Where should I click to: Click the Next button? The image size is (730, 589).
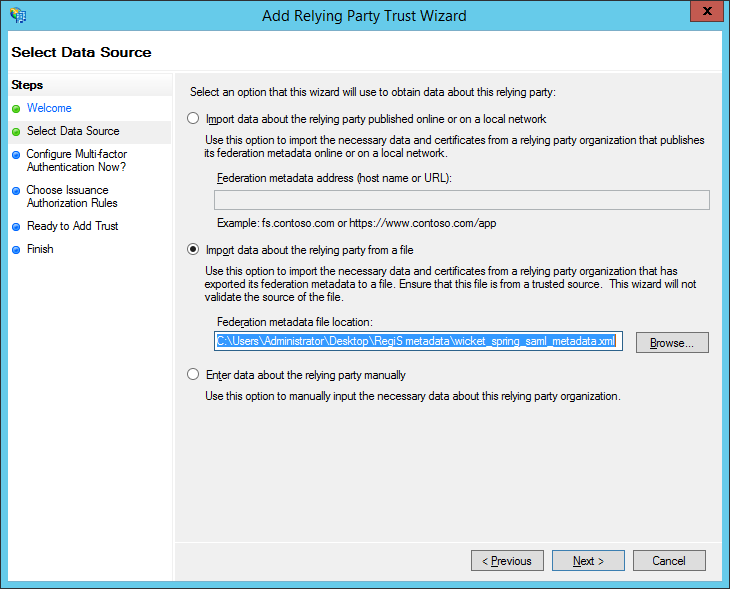point(588,561)
